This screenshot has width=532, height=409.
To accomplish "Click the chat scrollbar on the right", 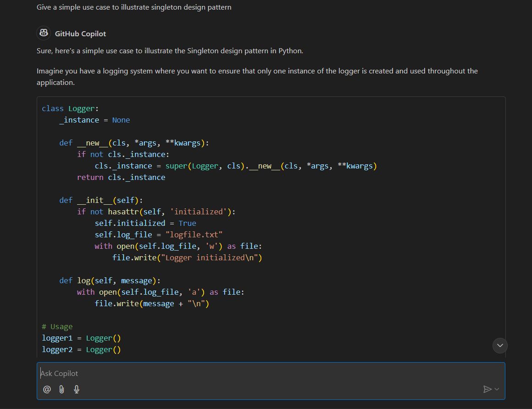I will click(x=528, y=184).
